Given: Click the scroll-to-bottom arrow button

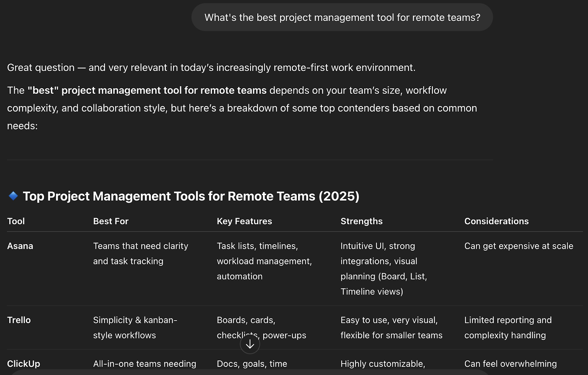Looking at the screenshot, I should tap(250, 344).
